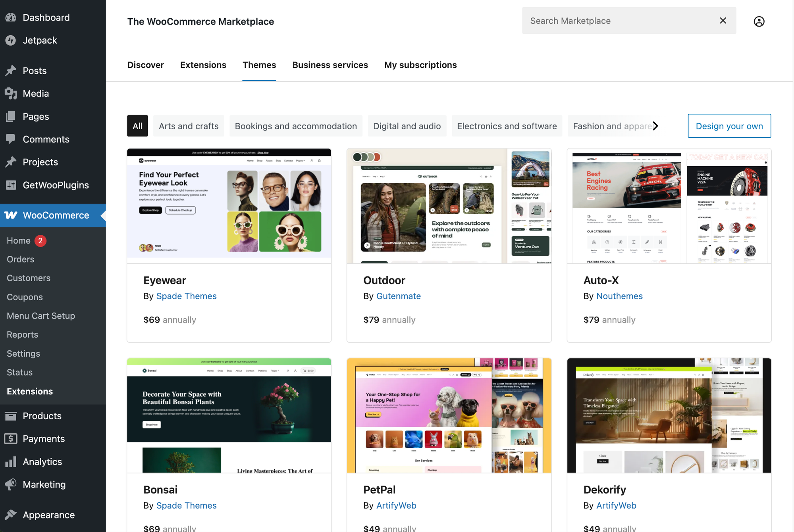The width and height of the screenshot is (794, 532).
Task: Open the Auto-X theme thumbnail
Action: [x=669, y=206]
